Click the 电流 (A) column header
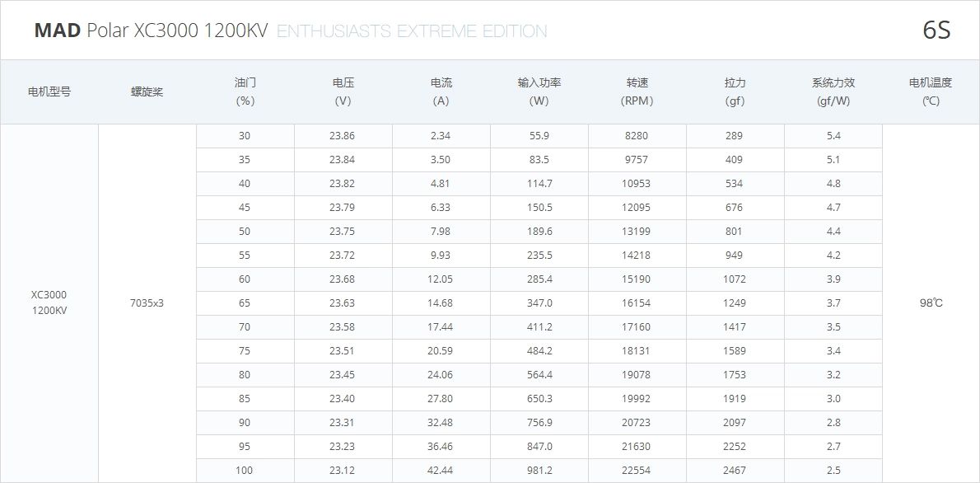This screenshot has height=483, width=980. click(441, 92)
